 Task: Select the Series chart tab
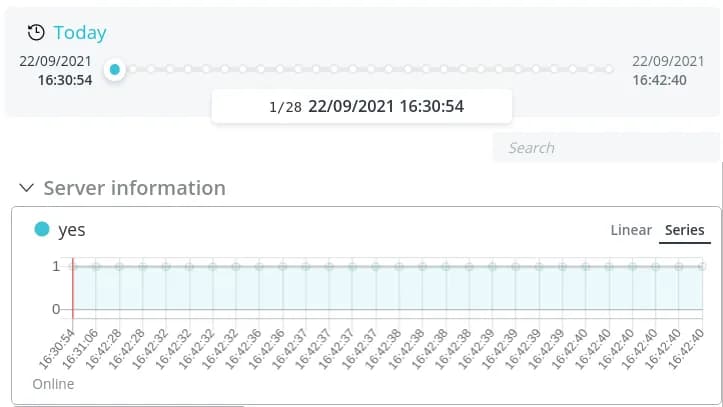point(685,230)
